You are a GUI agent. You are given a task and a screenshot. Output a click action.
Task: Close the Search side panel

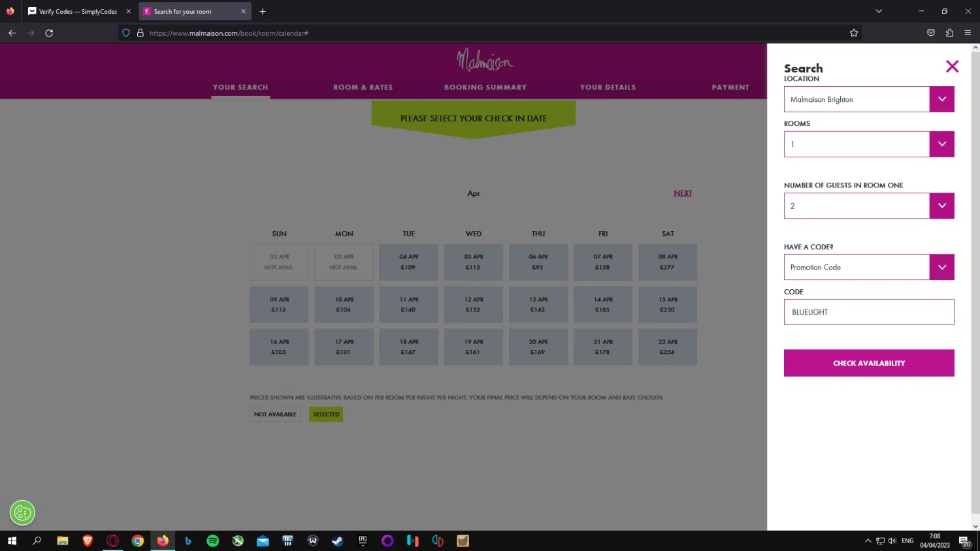(x=952, y=67)
